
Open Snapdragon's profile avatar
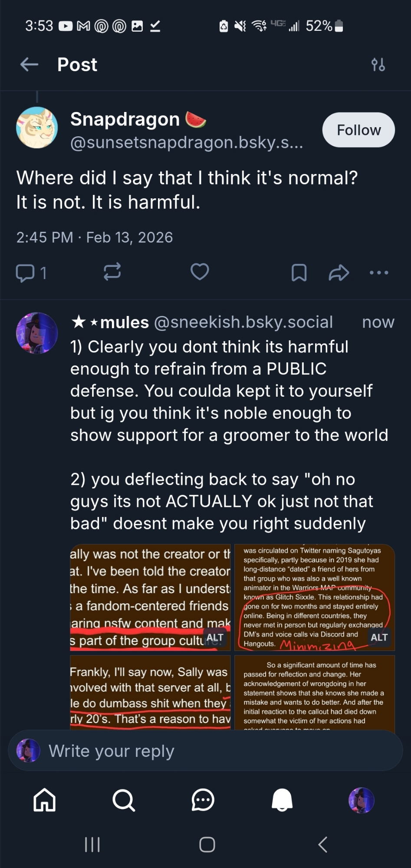coord(37,128)
